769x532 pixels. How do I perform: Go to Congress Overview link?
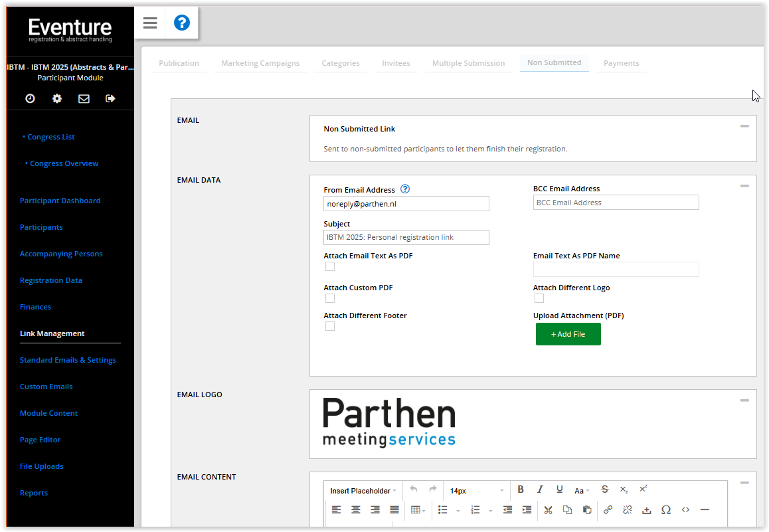[x=64, y=163]
